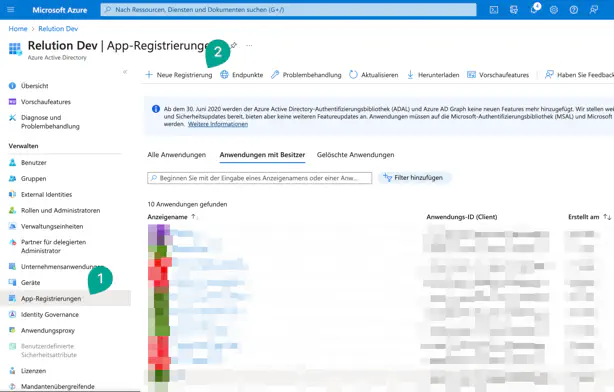Open Mandantenübergreifende entry in sidebar
The image size is (614, 392).
point(51,387)
